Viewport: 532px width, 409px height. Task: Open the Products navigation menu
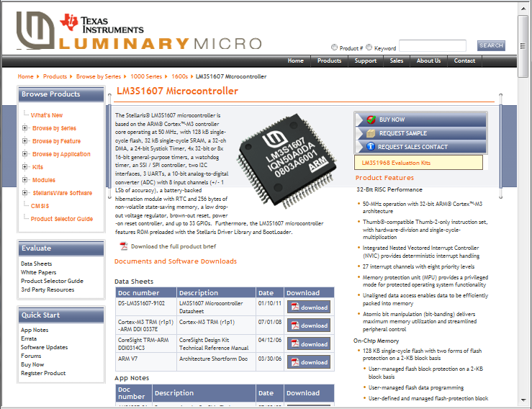(x=329, y=60)
